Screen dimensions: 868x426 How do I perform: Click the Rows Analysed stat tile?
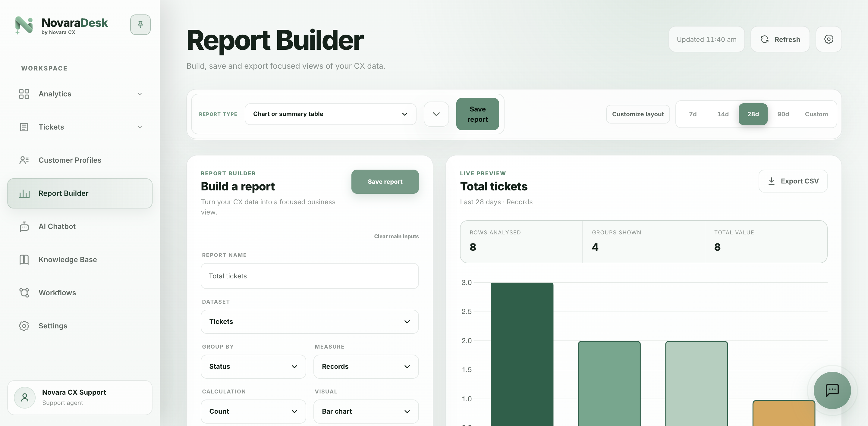point(521,241)
